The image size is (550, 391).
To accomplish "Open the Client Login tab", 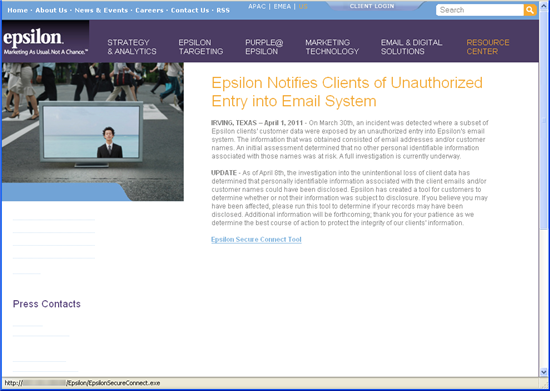I will (x=372, y=6).
